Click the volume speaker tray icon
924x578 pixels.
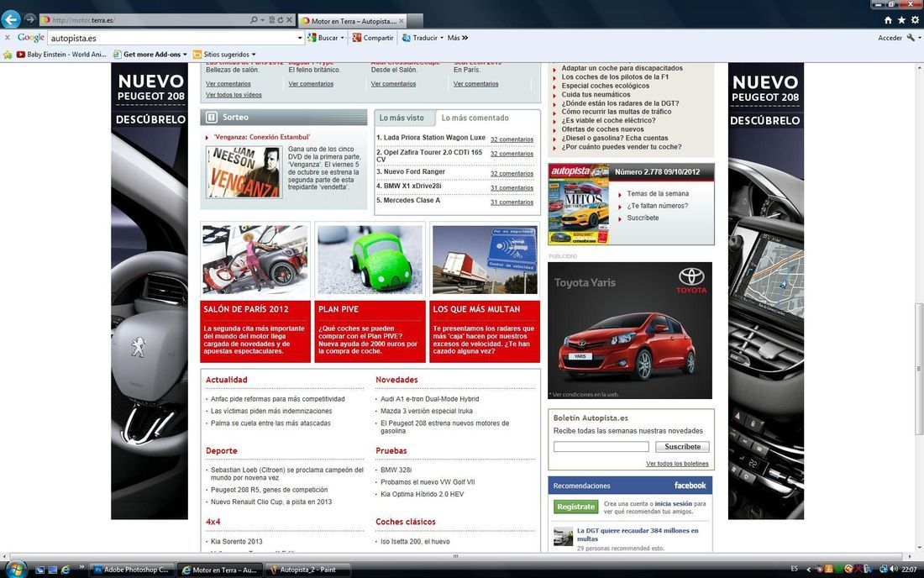(x=894, y=569)
